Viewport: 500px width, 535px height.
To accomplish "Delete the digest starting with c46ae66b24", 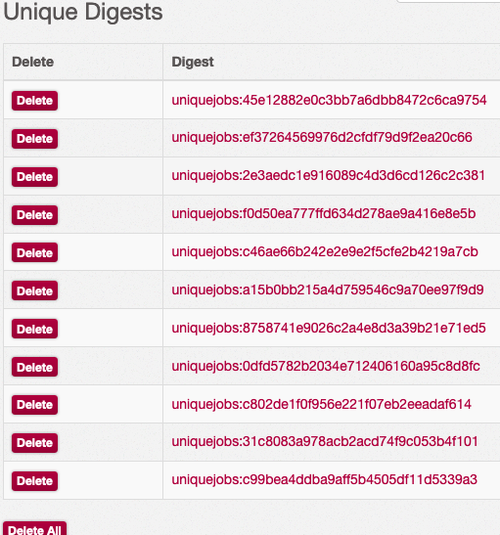I will [34, 253].
